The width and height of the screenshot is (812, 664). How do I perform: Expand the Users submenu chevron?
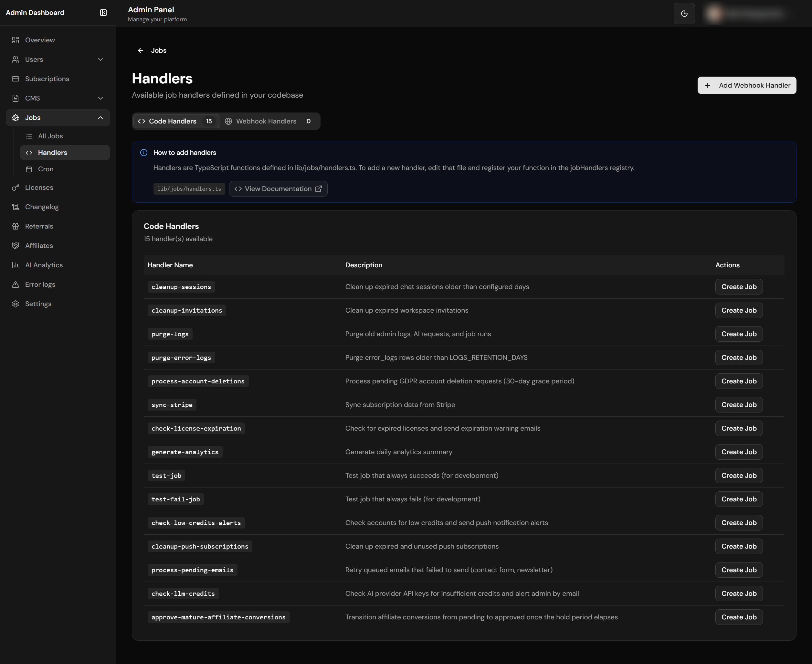click(x=100, y=59)
